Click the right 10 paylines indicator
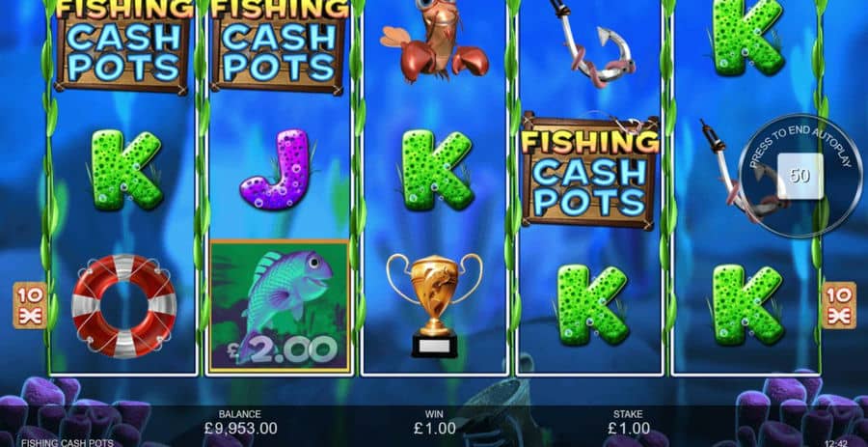868x447 pixels. pyautogui.click(x=839, y=305)
